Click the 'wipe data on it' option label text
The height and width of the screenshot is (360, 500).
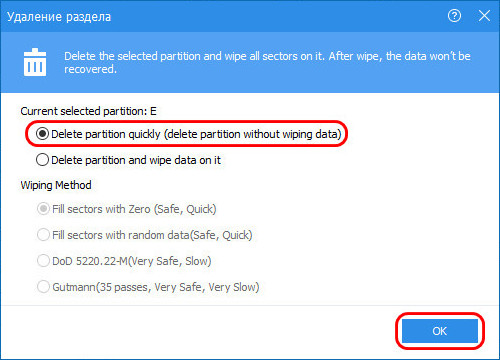point(185,160)
